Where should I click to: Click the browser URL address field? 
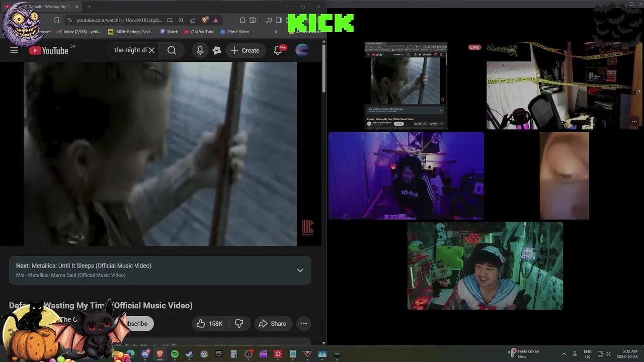point(120,20)
